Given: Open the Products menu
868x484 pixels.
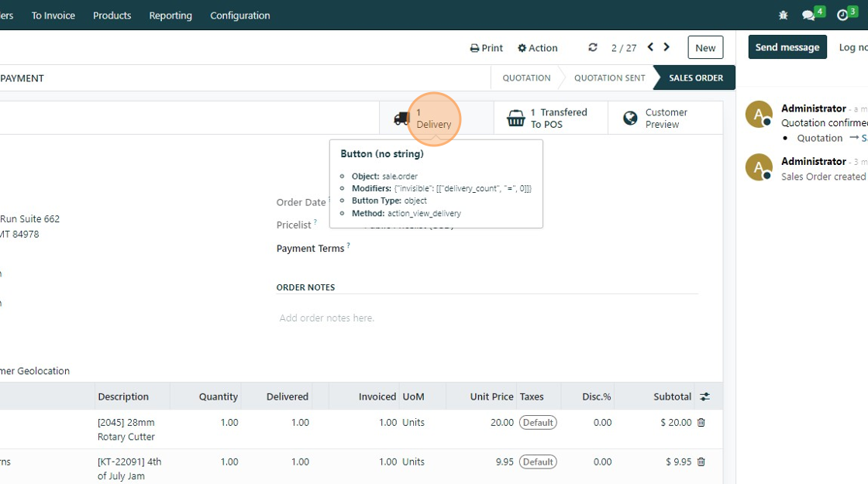Looking at the screenshot, I should coord(112,15).
